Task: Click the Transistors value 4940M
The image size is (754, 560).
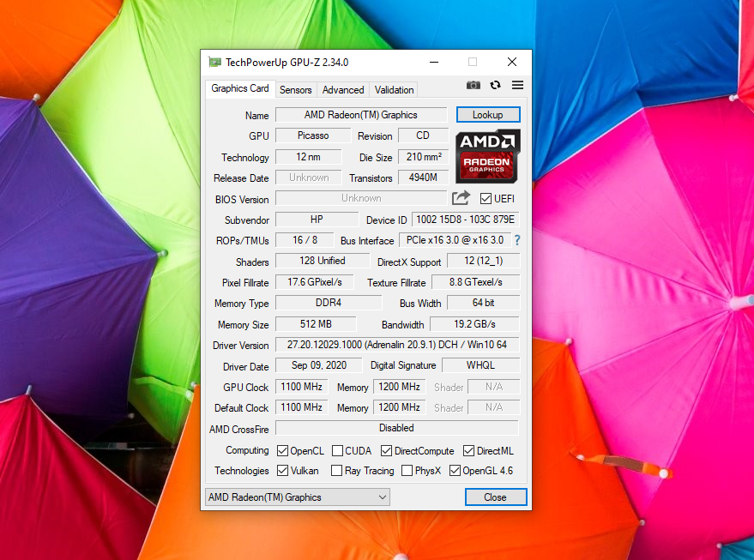Action: click(x=423, y=178)
